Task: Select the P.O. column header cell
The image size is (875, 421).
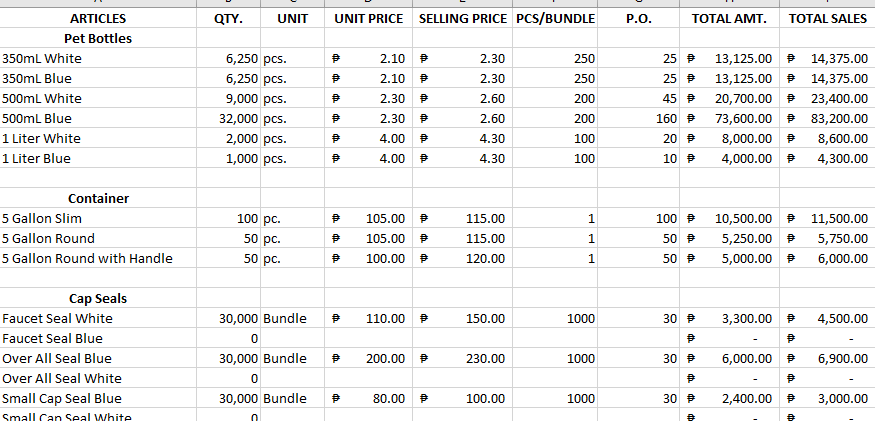Action: (x=638, y=19)
